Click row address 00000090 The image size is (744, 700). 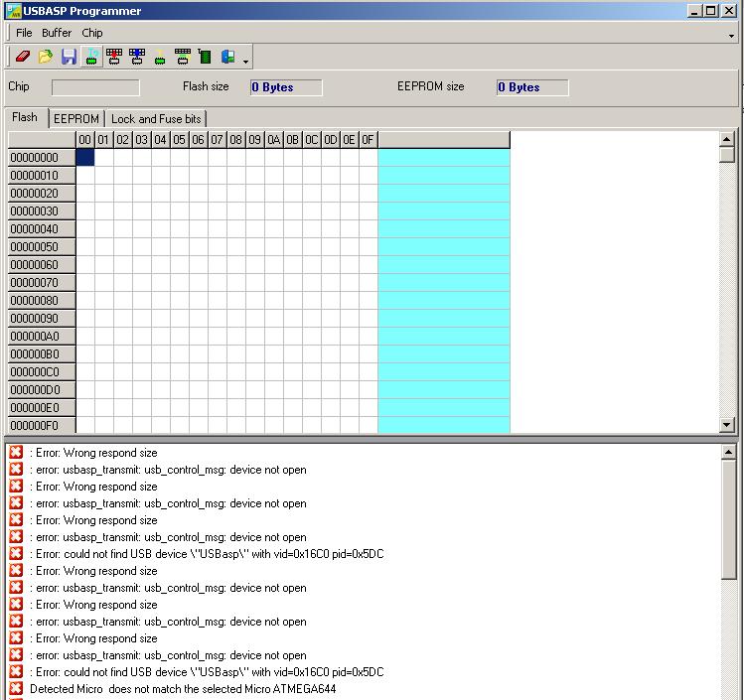point(42,318)
